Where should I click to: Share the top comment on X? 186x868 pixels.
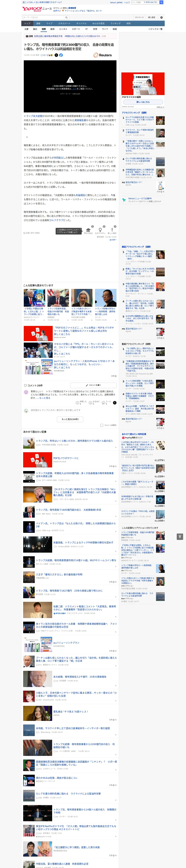tap(114, 402)
